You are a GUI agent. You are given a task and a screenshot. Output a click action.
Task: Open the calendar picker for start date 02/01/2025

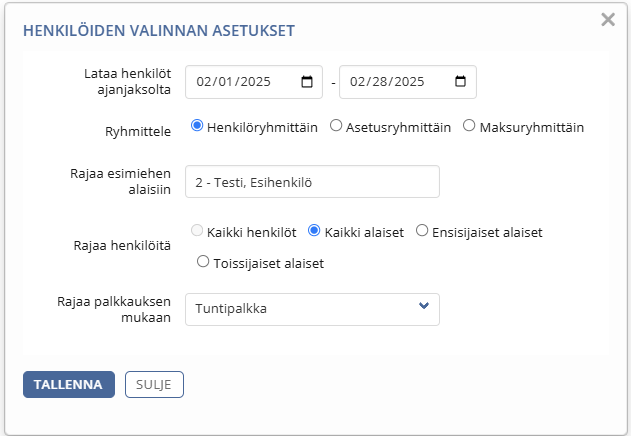307,82
